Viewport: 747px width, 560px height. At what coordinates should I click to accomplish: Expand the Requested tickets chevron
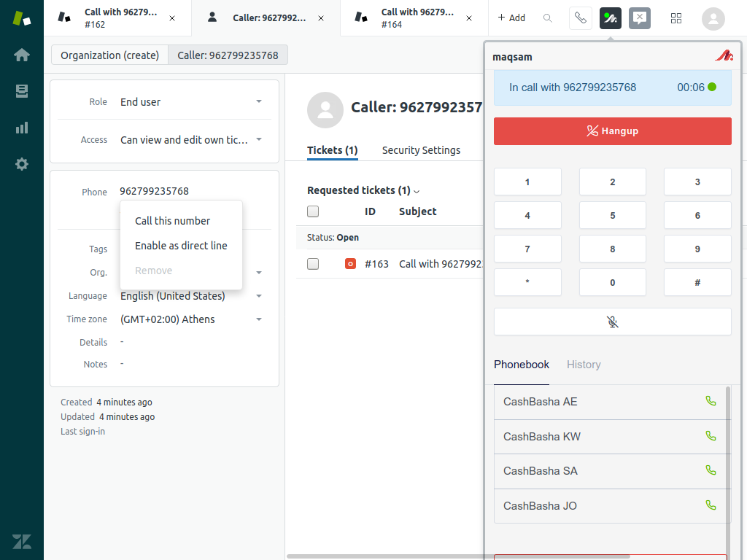[417, 192]
